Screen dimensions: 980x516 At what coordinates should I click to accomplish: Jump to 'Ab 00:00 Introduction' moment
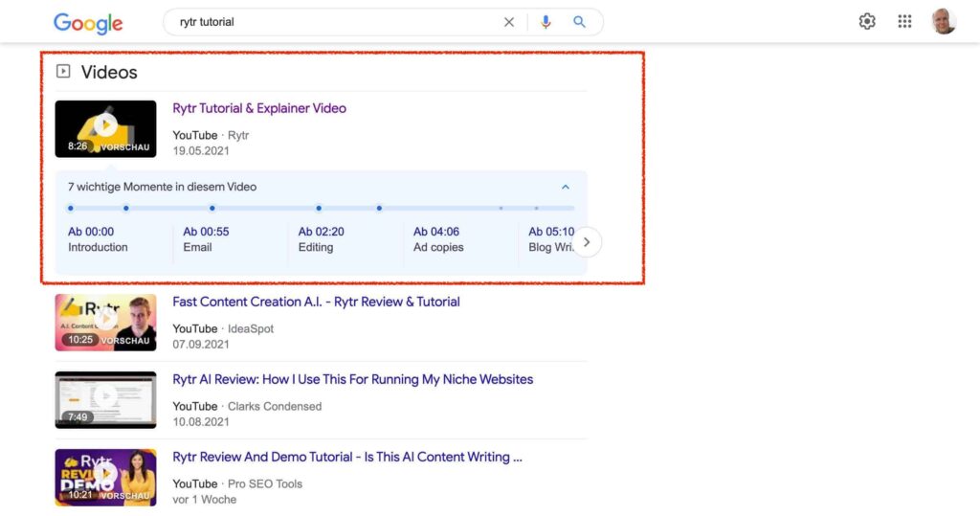tap(99, 239)
